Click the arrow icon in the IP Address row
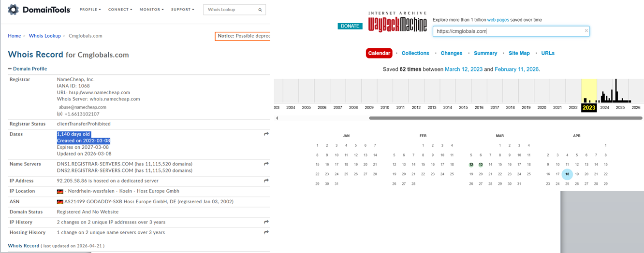 pyautogui.click(x=266, y=181)
